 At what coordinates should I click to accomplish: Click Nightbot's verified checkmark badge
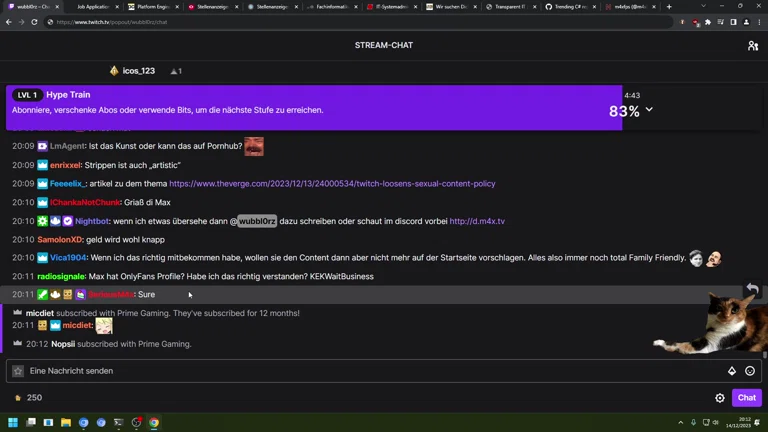(x=68, y=221)
